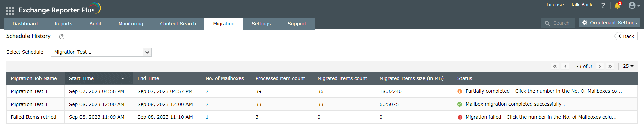The width and height of the screenshot is (644, 125).
Task: Open the Reports tab
Action: (63, 24)
